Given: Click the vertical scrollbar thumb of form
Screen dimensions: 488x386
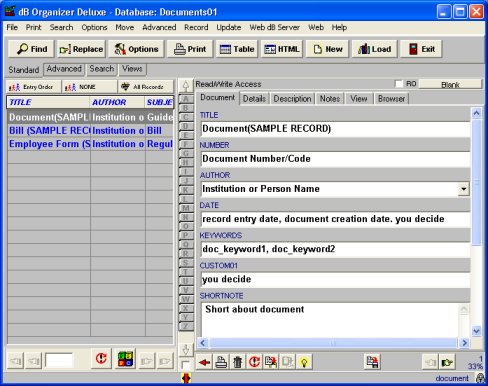Looking at the screenshot, I should click(x=477, y=182).
